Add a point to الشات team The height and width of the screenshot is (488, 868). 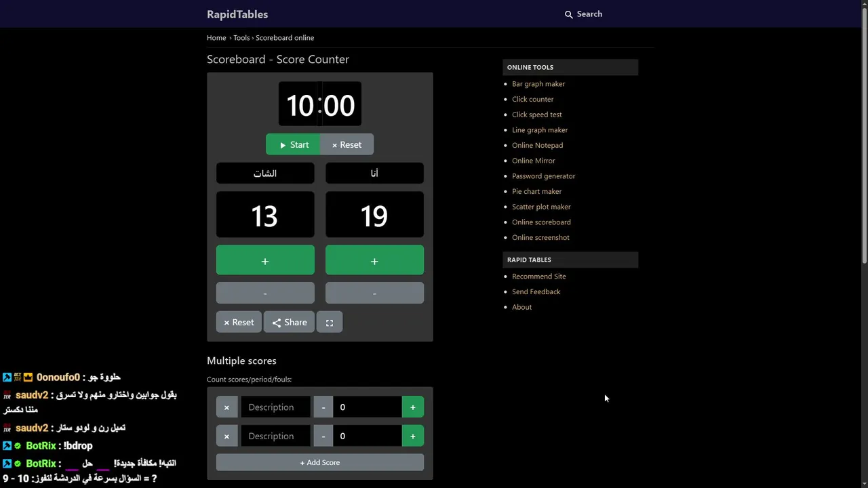click(x=265, y=261)
